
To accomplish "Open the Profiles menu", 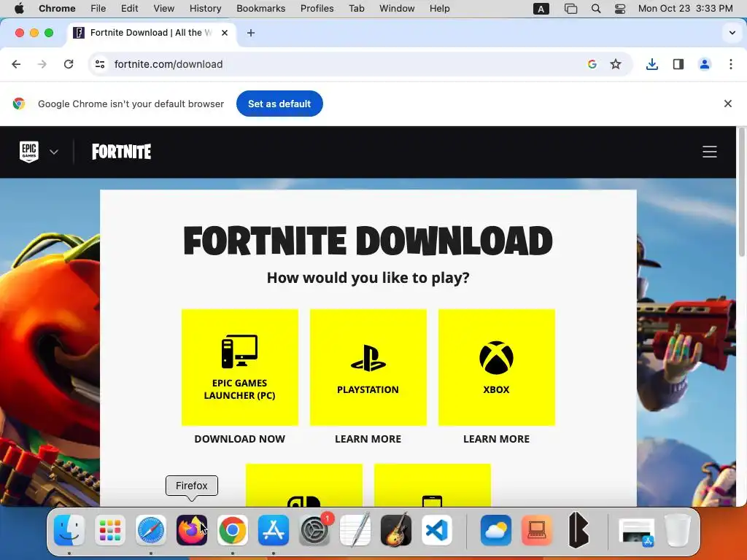I will coord(317,9).
